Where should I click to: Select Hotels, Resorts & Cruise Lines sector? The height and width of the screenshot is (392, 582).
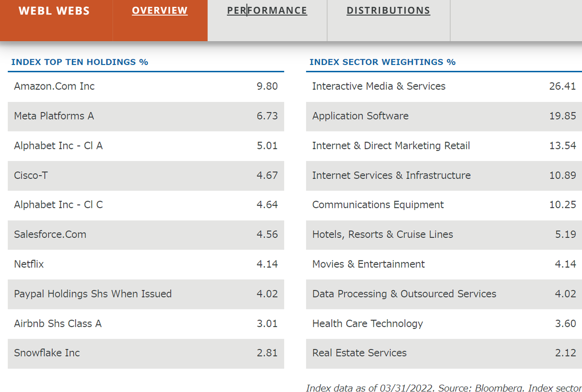coord(383,234)
